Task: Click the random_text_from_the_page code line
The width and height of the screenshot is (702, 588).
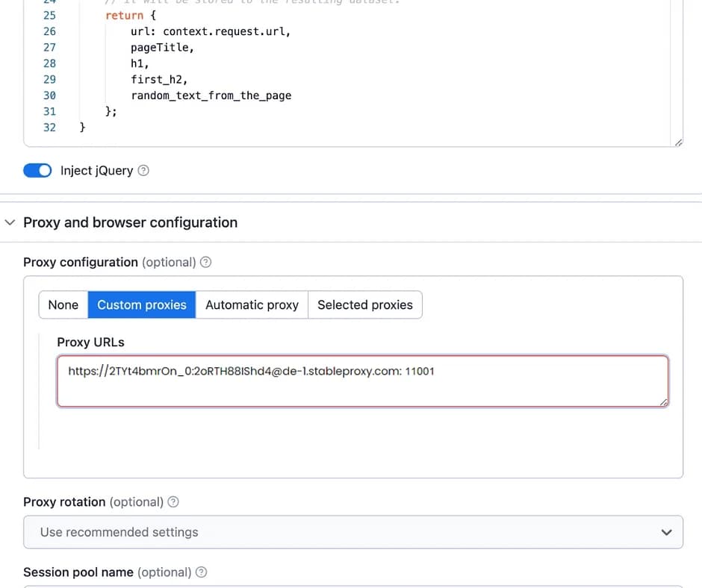Action: coord(211,96)
